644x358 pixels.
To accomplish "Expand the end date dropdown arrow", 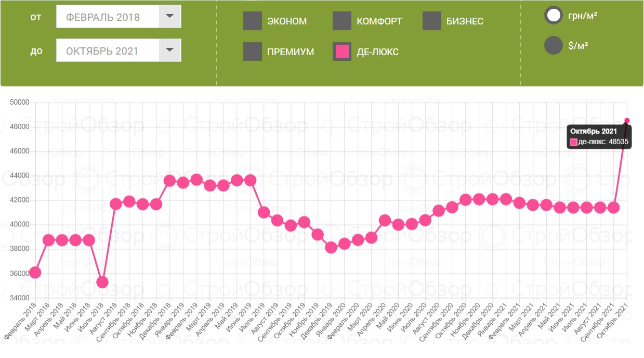I will click(x=170, y=50).
